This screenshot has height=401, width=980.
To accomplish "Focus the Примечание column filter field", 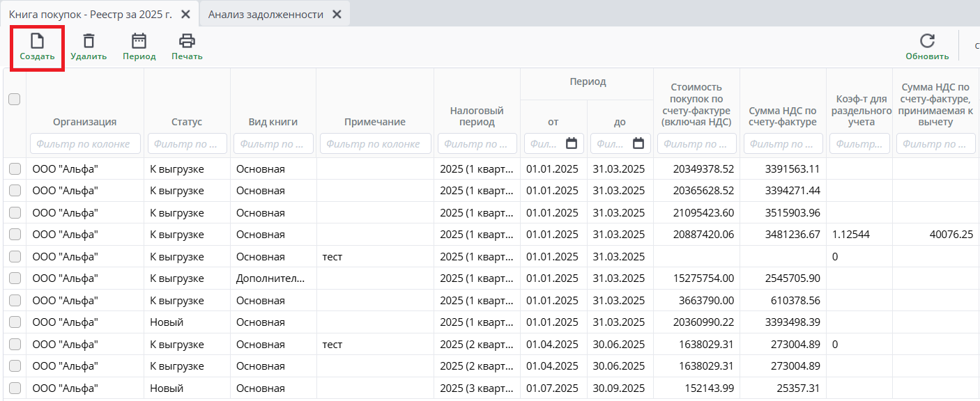I will [374, 143].
